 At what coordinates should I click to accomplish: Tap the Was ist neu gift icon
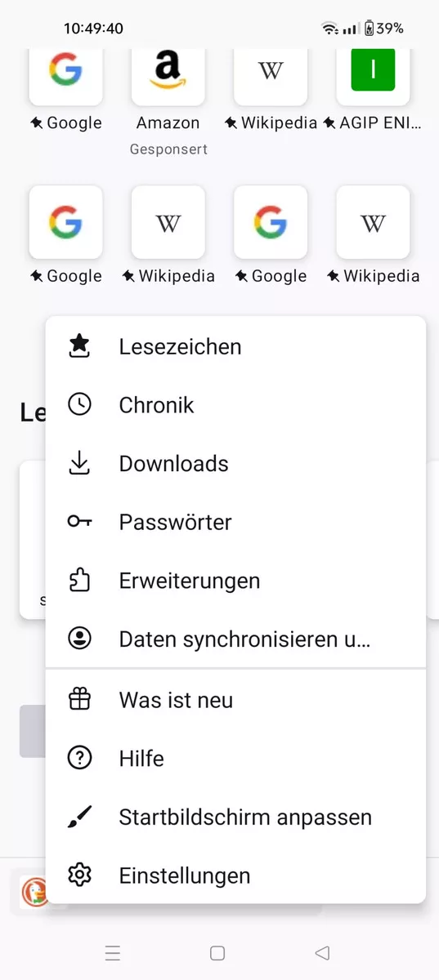[79, 700]
